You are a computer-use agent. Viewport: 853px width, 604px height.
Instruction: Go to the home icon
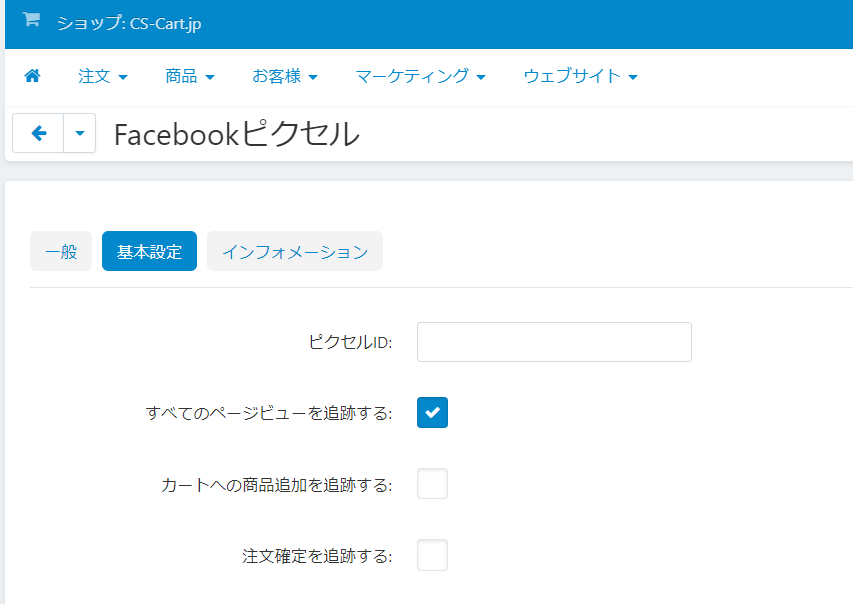(x=32, y=76)
